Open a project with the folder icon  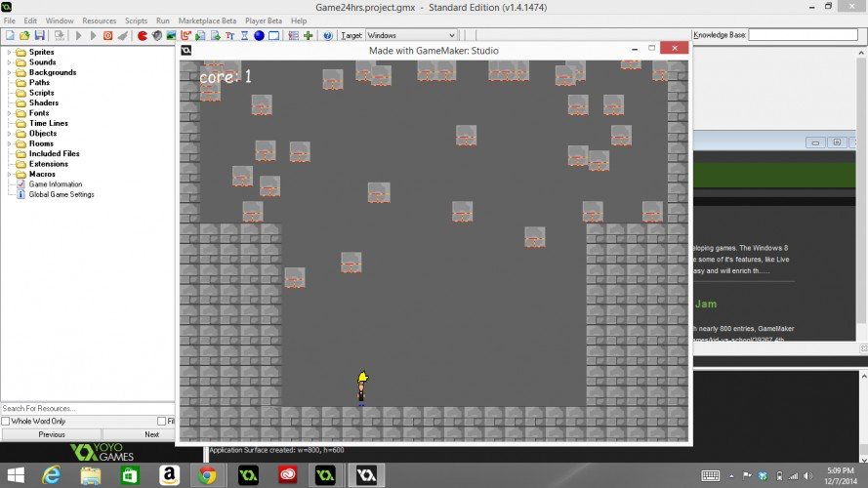click(x=24, y=35)
